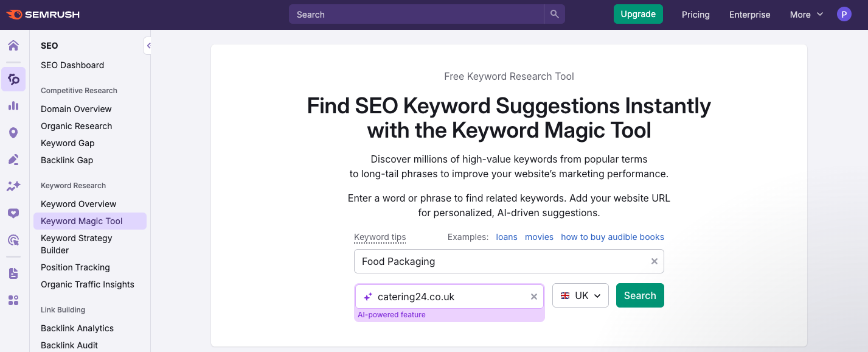The height and width of the screenshot is (352, 868).
Task: Expand the More menu in header
Action: tap(807, 15)
